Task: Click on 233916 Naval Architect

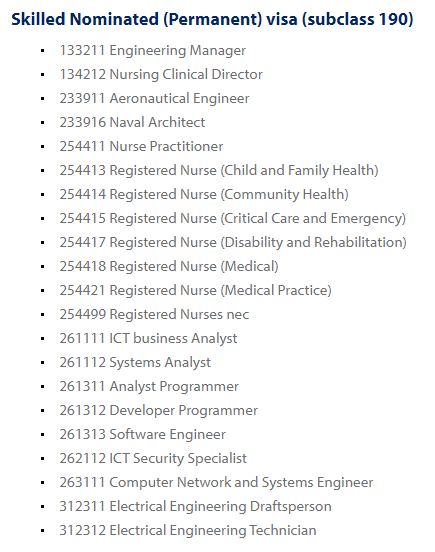Action: [x=132, y=123]
